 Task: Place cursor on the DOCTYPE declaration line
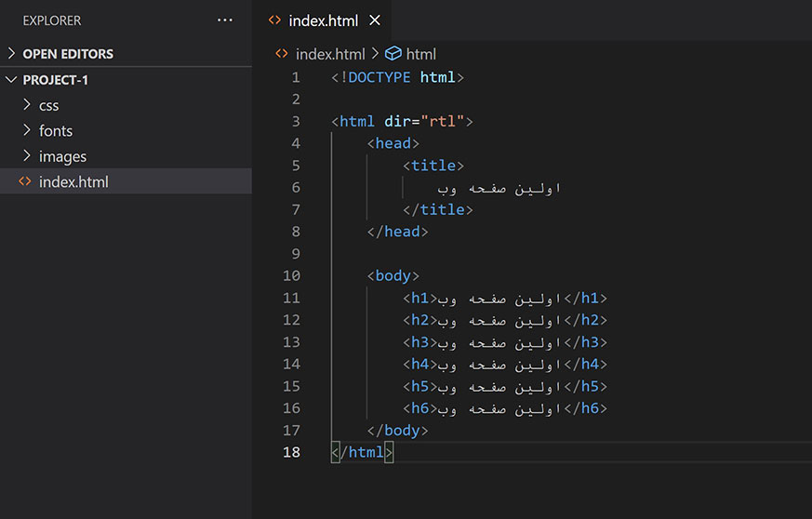[397, 77]
